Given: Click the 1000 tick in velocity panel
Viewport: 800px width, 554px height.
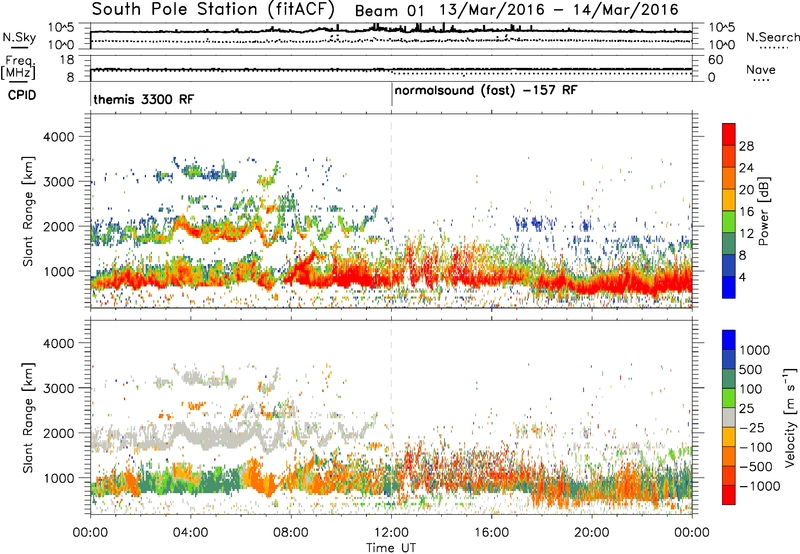Looking at the screenshot, I should 58,477.
